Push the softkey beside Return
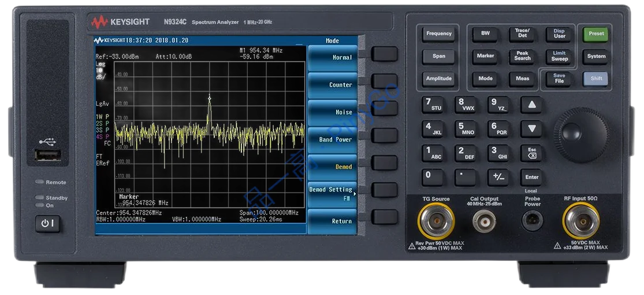644x295 pixels. [385, 217]
